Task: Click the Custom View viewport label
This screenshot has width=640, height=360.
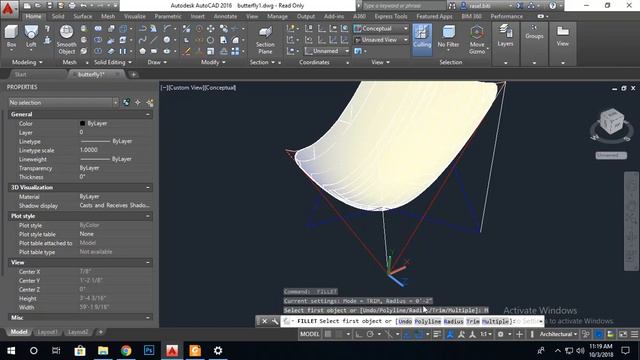Action: point(186,87)
